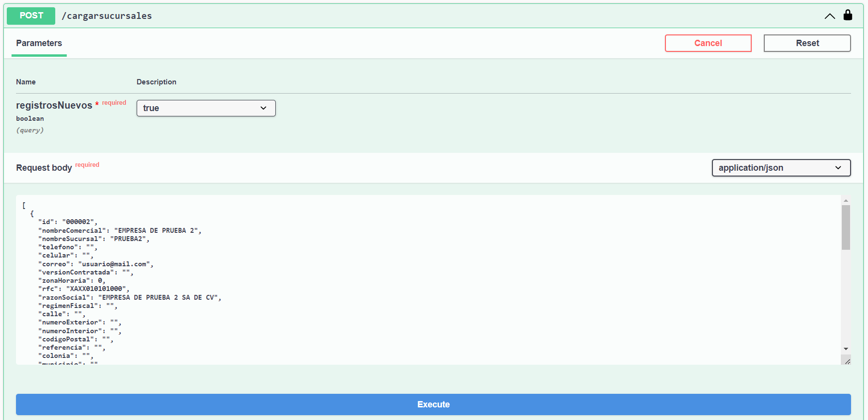Click the authorization lock icon
The image size is (868, 420).
coord(848,15)
